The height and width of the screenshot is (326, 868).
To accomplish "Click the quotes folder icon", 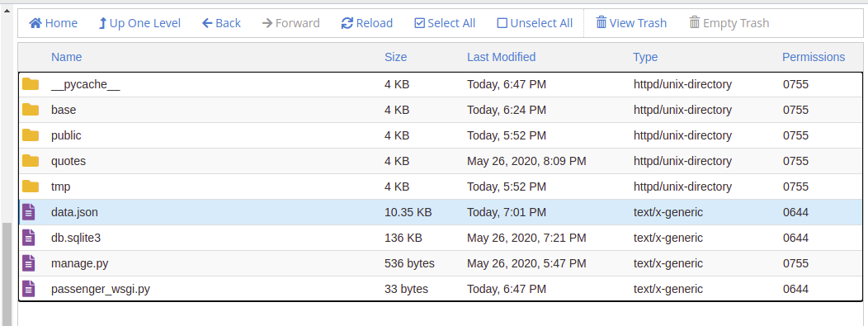I will 31,160.
